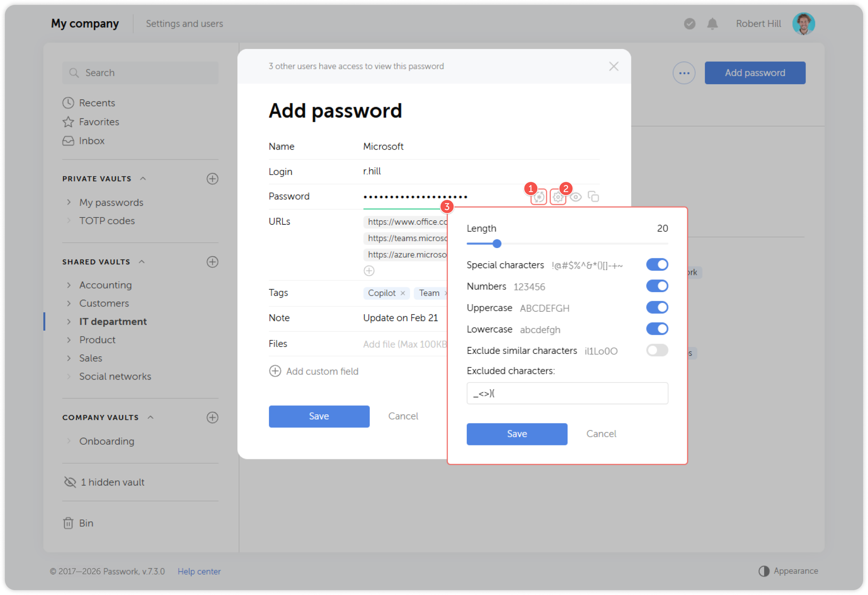
Task: Open Favorites in the sidebar
Action: pos(91,122)
